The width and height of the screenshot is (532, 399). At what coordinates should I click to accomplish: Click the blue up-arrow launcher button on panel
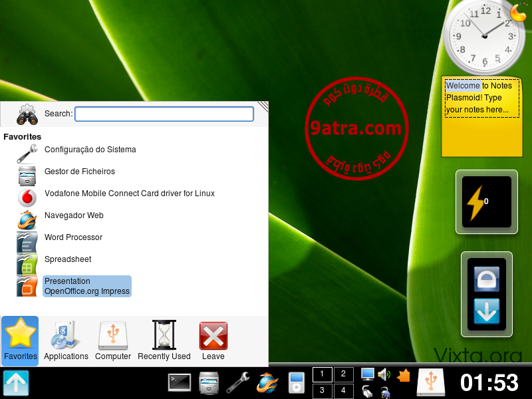[x=16, y=383]
